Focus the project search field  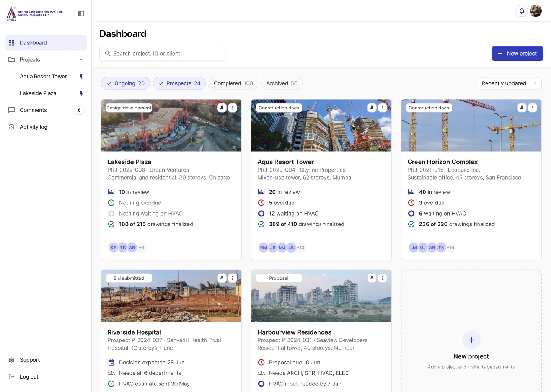(x=162, y=54)
